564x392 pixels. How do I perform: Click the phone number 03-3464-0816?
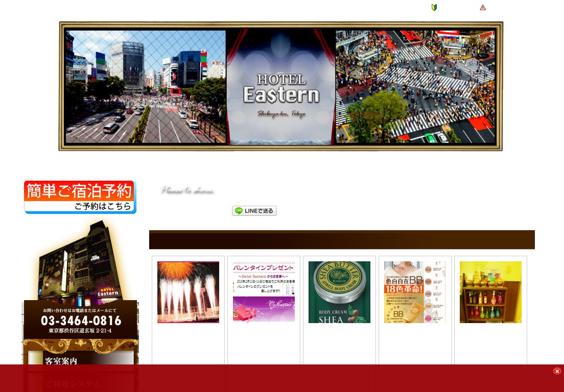(81, 321)
